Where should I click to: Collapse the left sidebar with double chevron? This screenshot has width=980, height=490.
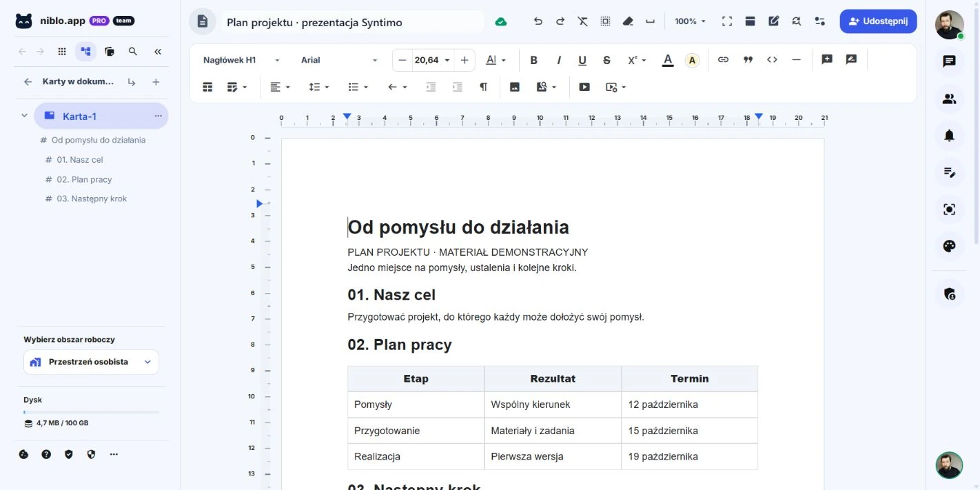[x=158, y=51]
